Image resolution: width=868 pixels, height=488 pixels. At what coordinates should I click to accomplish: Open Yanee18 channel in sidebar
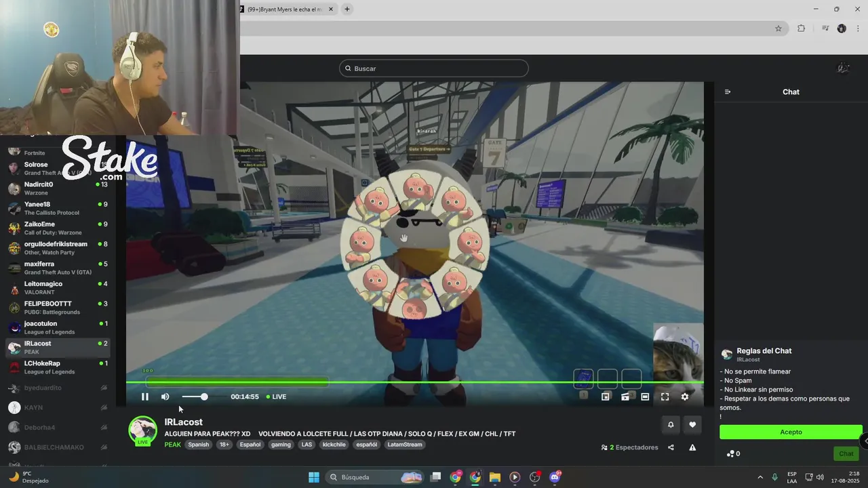tap(58, 208)
